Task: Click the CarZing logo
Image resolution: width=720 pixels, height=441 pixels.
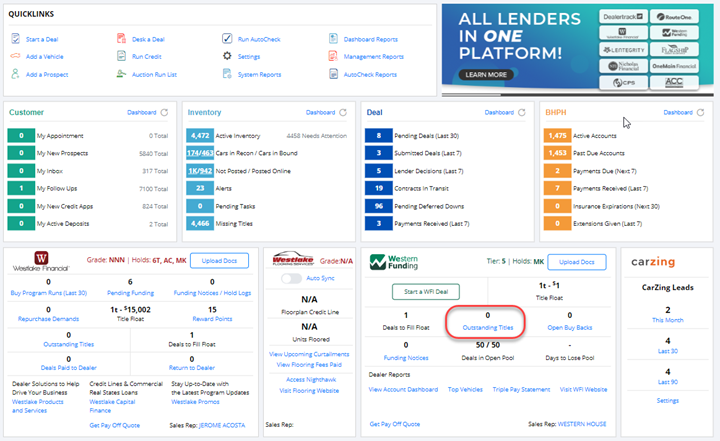Action: [x=653, y=262]
